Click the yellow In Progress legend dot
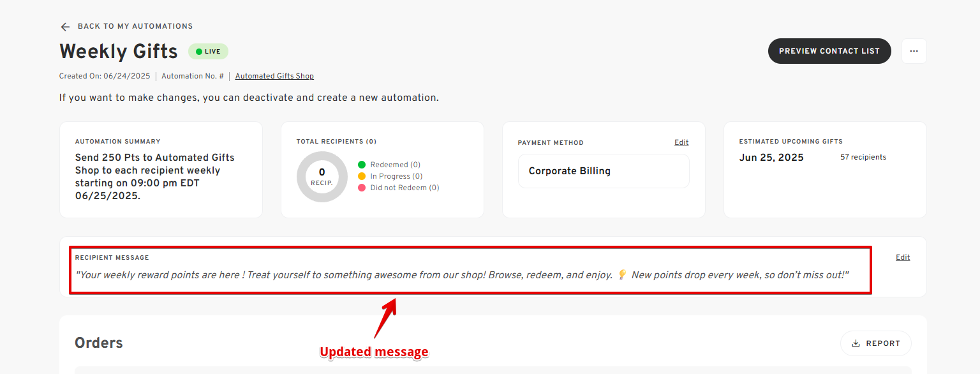980x374 pixels. (x=362, y=176)
